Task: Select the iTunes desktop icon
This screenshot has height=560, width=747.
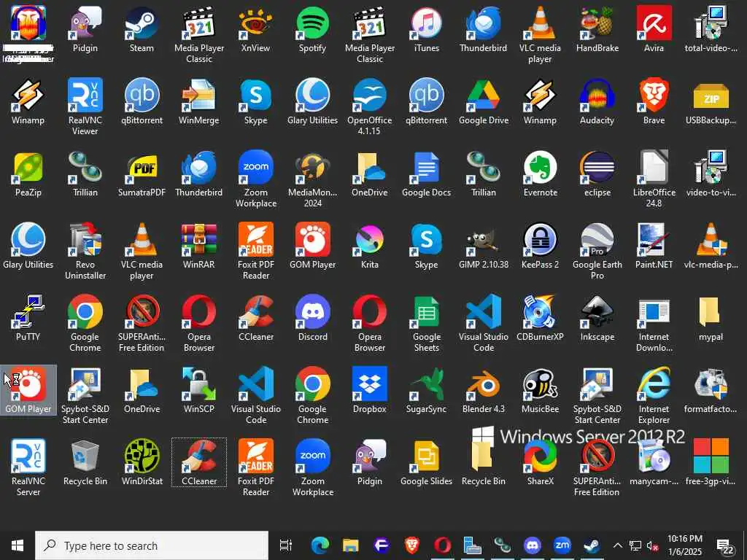Action: pos(426,29)
